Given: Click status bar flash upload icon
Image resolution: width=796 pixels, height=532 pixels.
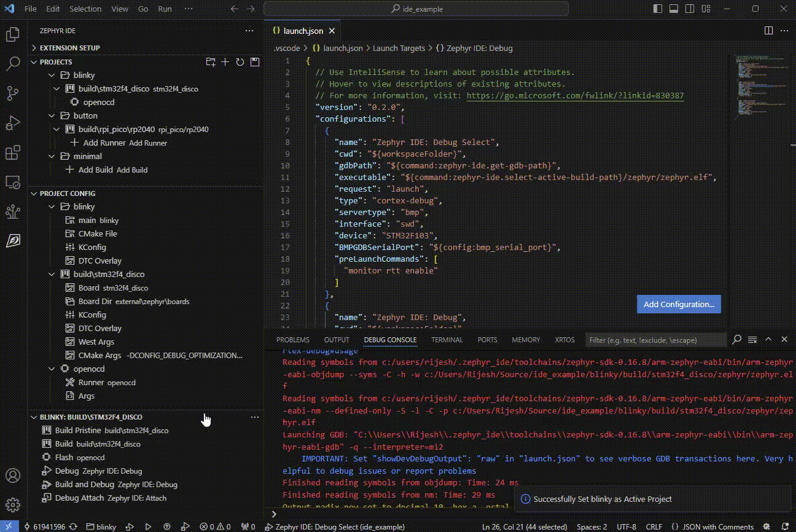Looking at the screenshot, I should point(166,526).
